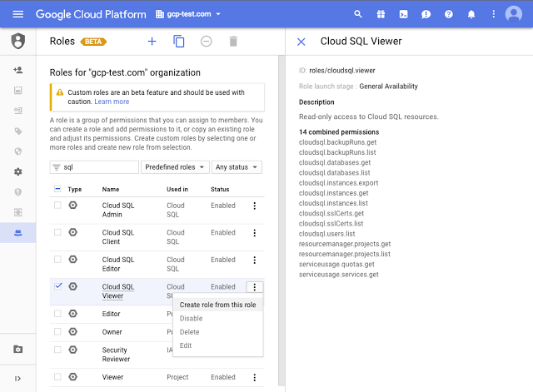Open the Predefined roles dropdown
The height and width of the screenshot is (392, 533).
pos(175,167)
